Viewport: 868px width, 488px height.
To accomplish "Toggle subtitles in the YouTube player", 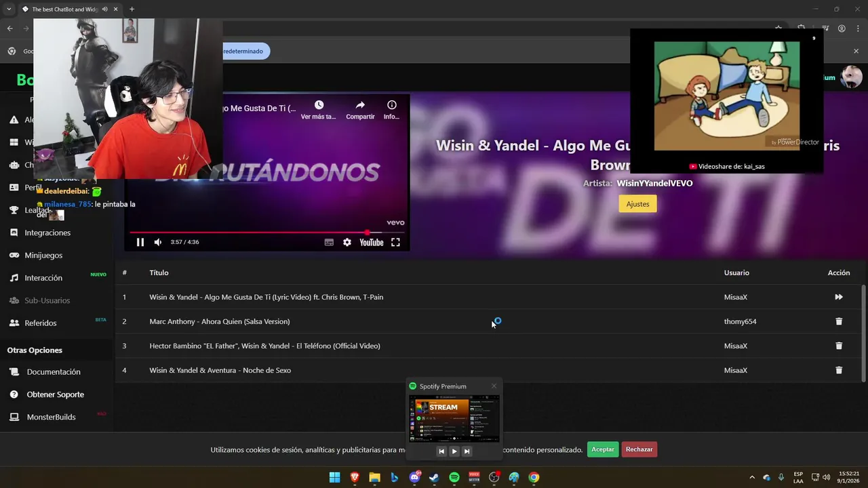I will click(x=329, y=242).
